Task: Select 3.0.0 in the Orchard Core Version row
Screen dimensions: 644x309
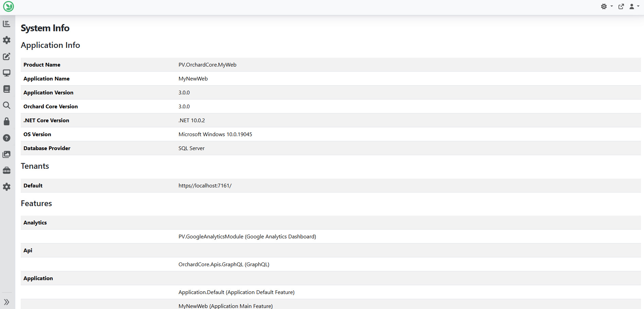Action: [x=184, y=107]
